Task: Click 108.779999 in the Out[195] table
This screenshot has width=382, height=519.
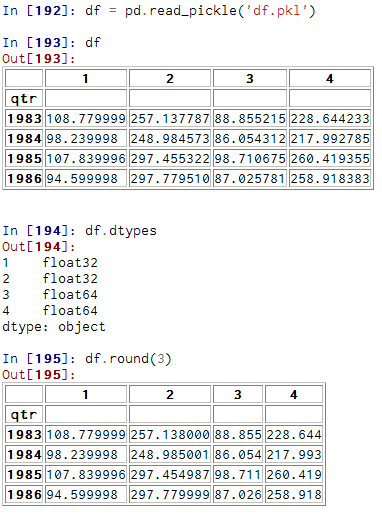Action: coord(86,435)
